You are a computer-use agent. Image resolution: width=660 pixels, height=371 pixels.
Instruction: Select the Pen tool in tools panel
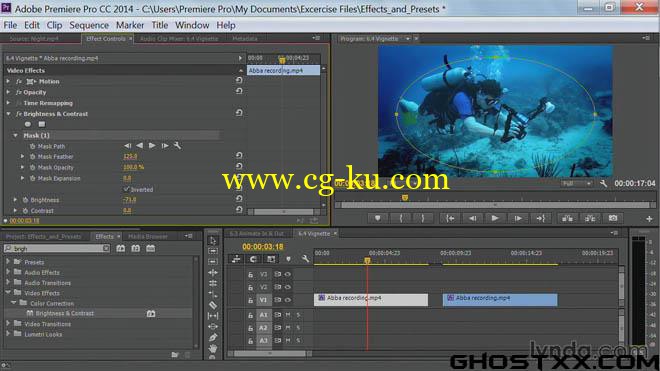[x=213, y=337]
